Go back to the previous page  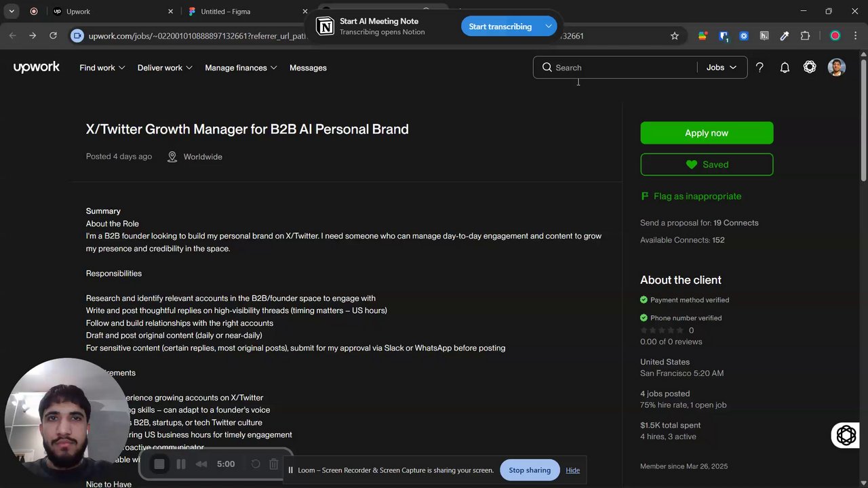click(x=12, y=36)
